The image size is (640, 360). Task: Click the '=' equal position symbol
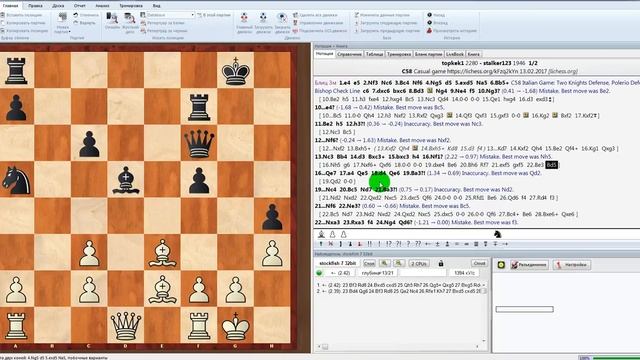(457, 244)
